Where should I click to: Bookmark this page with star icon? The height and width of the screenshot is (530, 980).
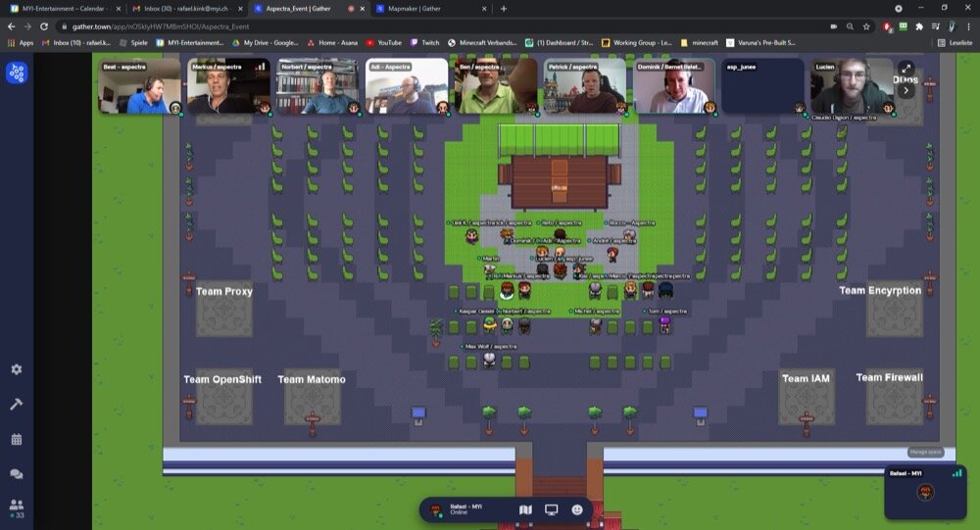click(867, 26)
